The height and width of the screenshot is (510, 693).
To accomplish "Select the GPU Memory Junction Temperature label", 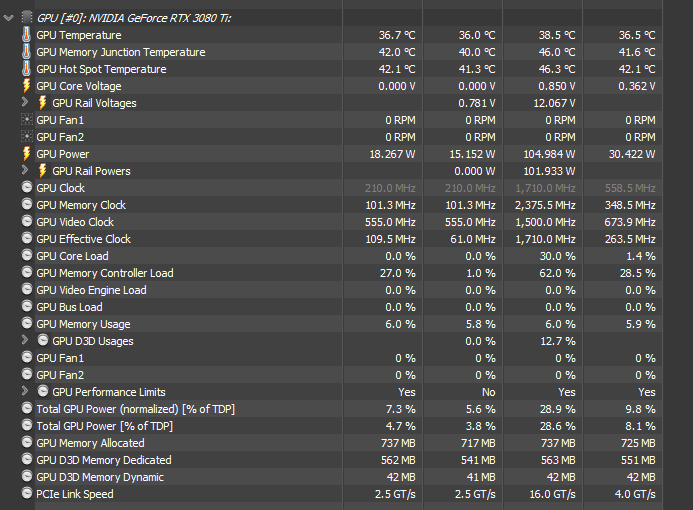I will 121,52.
